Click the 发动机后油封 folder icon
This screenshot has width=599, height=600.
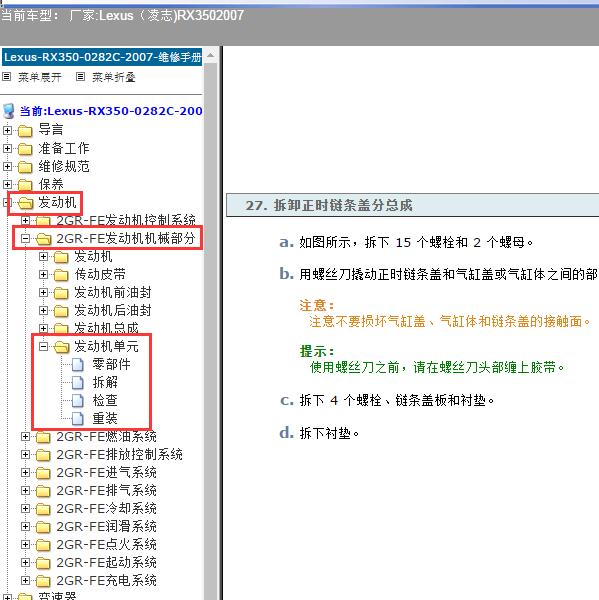coord(61,311)
